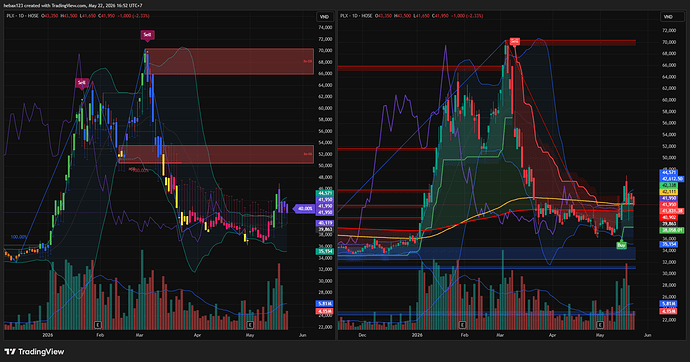Screen dimensions: 690x362
Task: Click the Mar label on right chart time axis
Action: pyautogui.click(x=500, y=335)
